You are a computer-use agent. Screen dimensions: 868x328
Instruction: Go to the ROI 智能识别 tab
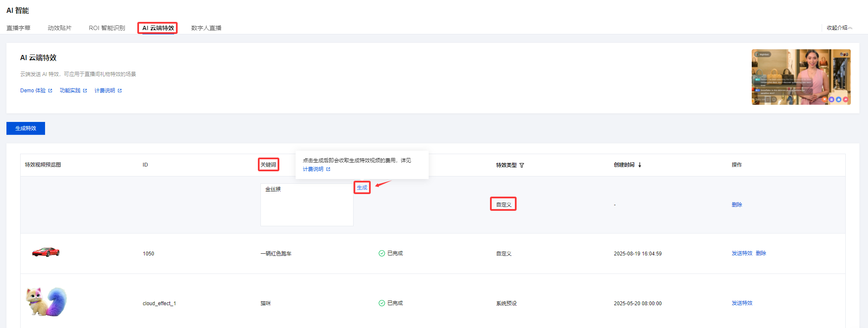click(x=107, y=28)
